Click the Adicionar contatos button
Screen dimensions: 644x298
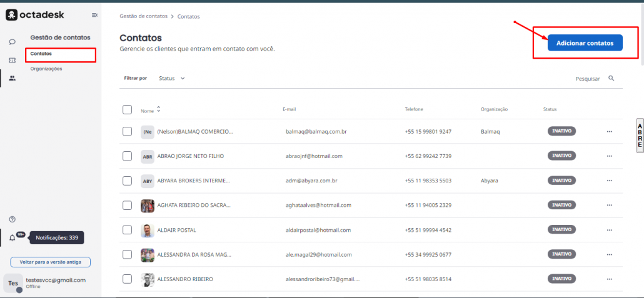pos(585,42)
